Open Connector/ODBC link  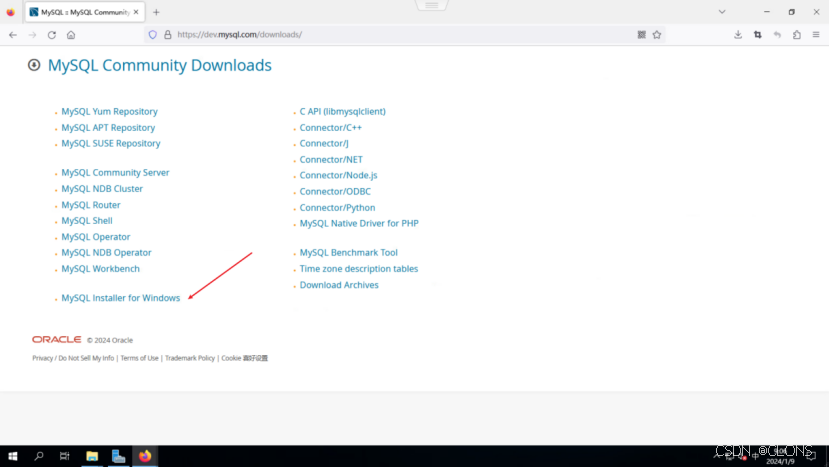pyautogui.click(x=335, y=192)
